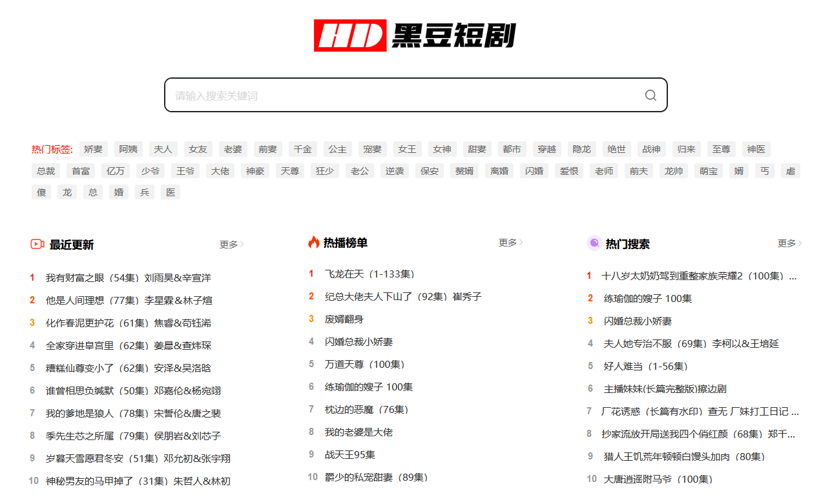832x504 pixels.
Task: Open 飞龙在天（1-133集）in hot chart
Action: coord(369,274)
